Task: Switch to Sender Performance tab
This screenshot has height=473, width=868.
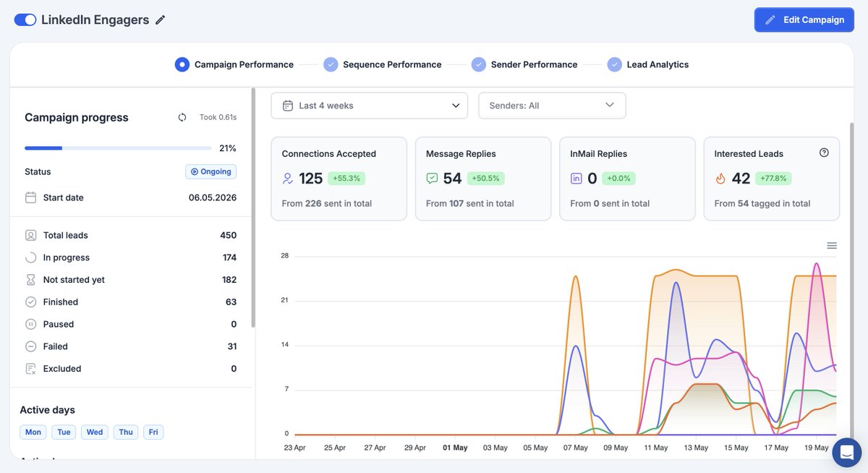Action: [x=524, y=64]
